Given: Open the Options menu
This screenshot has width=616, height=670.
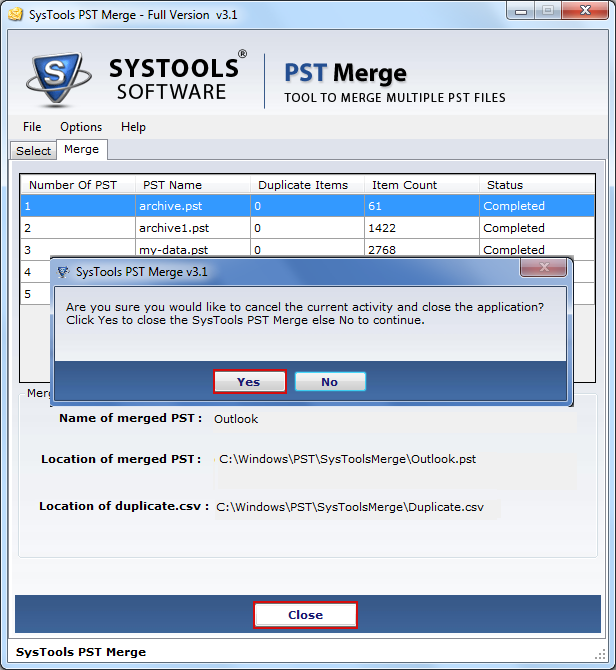Looking at the screenshot, I should click(x=81, y=127).
